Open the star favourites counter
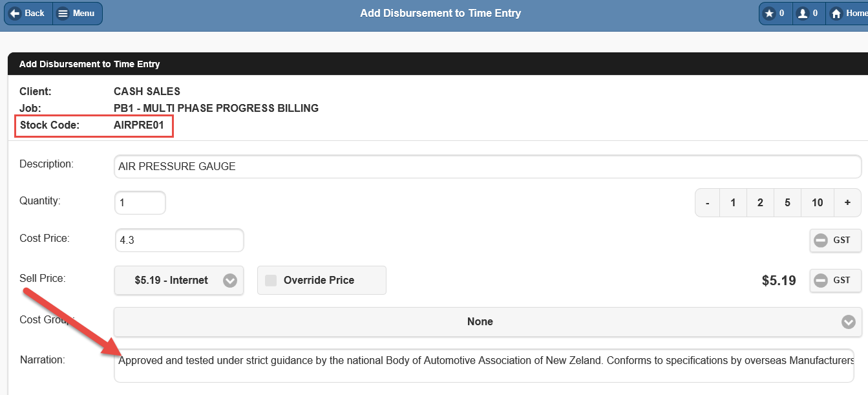This screenshot has width=868, height=395. 775,14
